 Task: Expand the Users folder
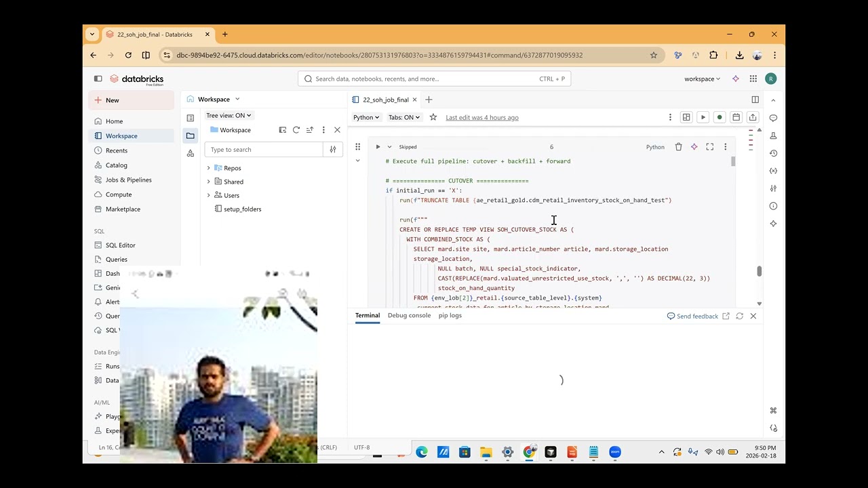(208, 195)
